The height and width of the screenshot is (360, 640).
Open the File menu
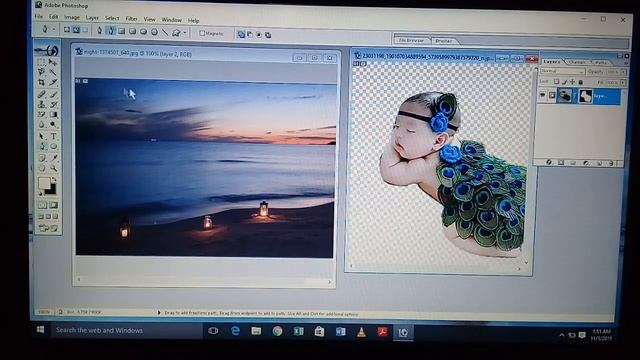click(38, 16)
